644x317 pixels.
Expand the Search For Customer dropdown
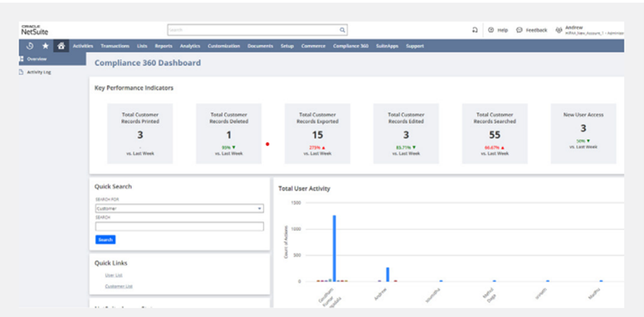180,209
